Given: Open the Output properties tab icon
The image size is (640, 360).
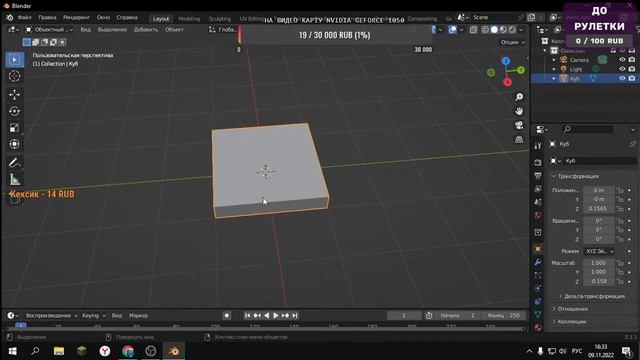Looking at the screenshot, I should click(538, 176).
